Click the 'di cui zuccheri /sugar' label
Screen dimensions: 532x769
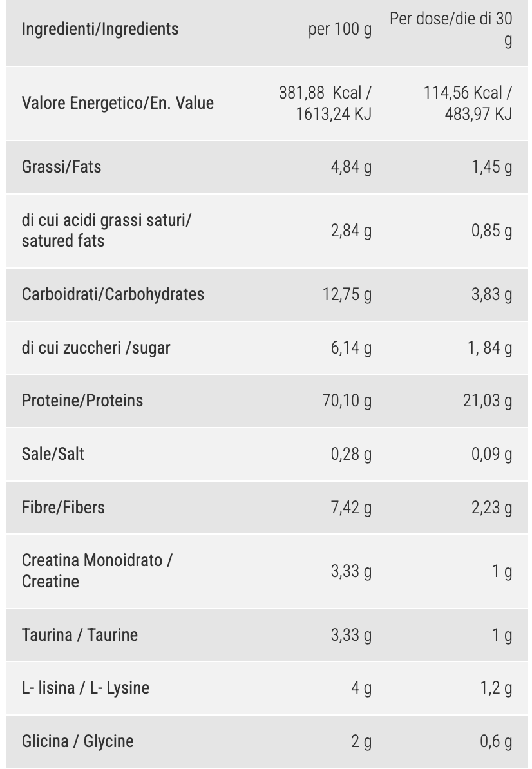[96, 348]
